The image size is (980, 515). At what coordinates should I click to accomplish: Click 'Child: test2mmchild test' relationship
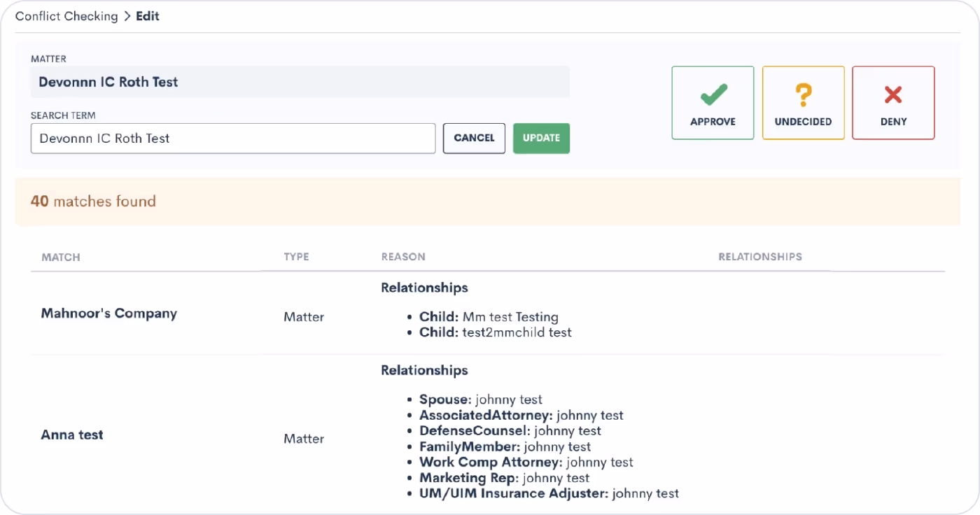tap(496, 332)
